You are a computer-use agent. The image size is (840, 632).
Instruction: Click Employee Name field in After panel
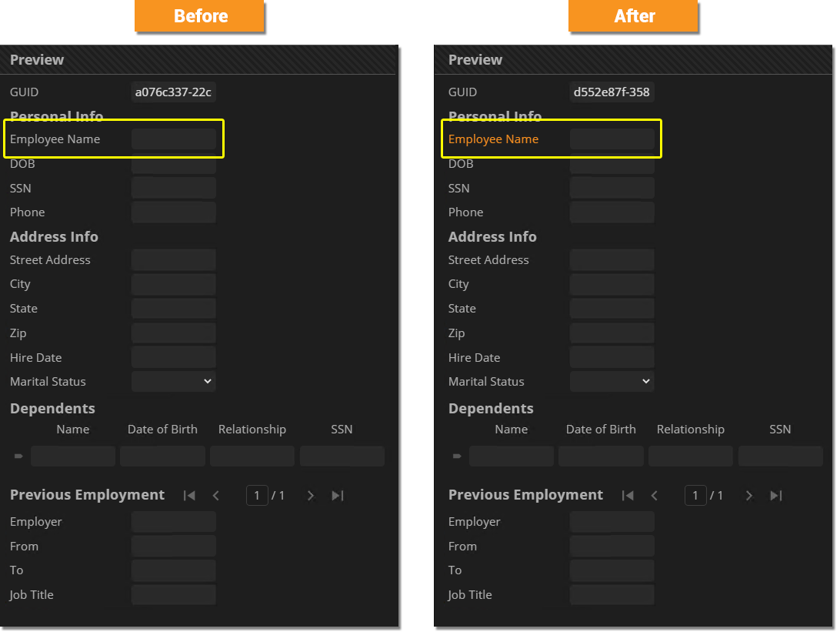pos(612,139)
